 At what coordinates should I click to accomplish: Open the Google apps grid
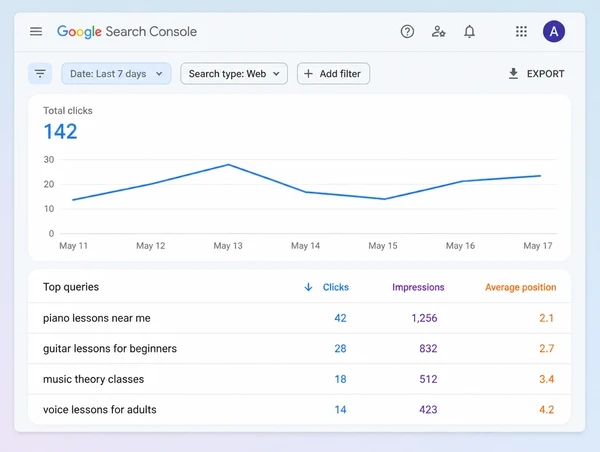pyautogui.click(x=521, y=31)
